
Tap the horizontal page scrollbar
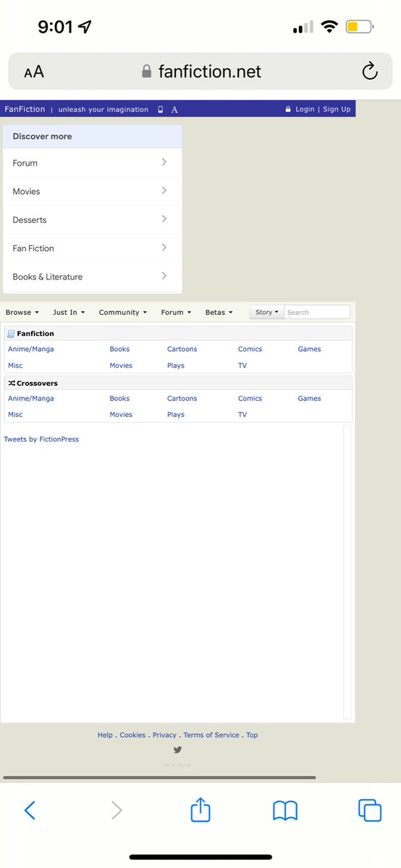(159, 778)
